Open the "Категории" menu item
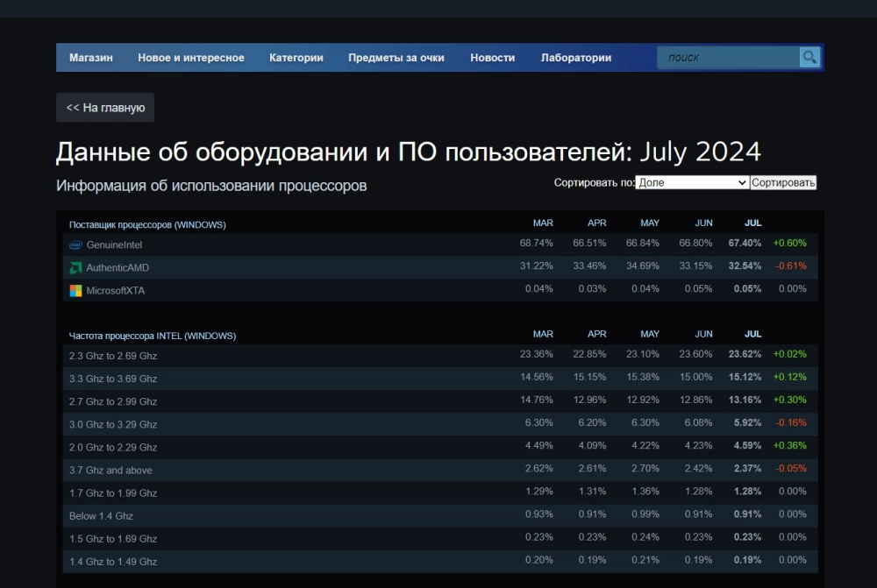This screenshot has height=588, width=877. pyautogui.click(x=296, y=58)
